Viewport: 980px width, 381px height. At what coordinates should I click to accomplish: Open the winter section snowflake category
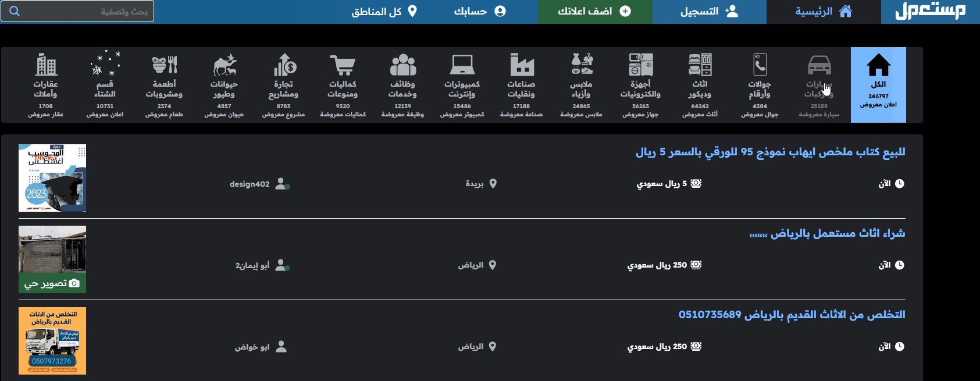click(x=105, y=65)
